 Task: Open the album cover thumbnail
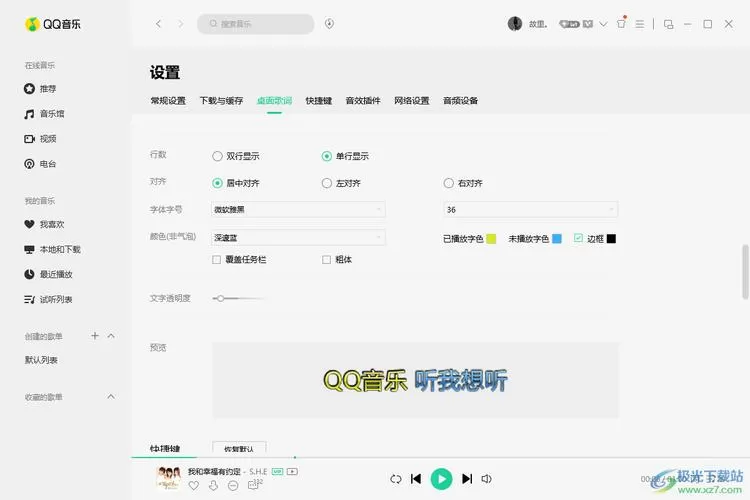point(169,478)
